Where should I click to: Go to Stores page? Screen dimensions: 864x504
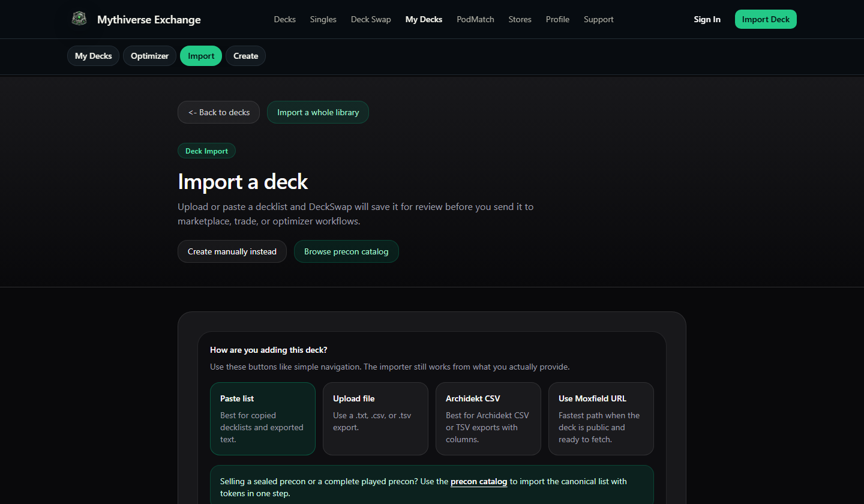coord(520,19)
